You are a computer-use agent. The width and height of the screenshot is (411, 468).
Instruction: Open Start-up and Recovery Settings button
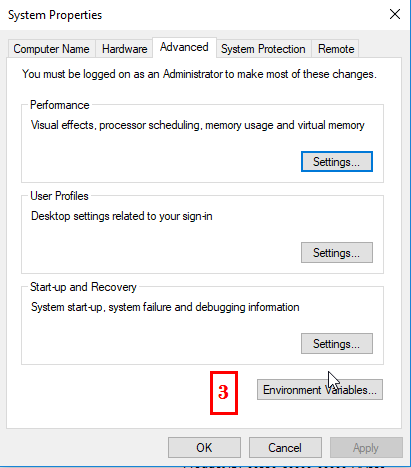click(337, 343)
